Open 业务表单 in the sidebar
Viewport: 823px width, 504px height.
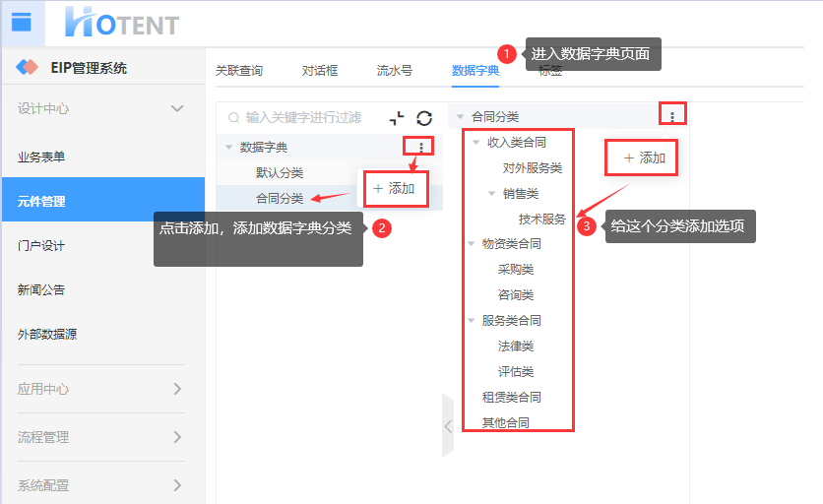[41, 157]
